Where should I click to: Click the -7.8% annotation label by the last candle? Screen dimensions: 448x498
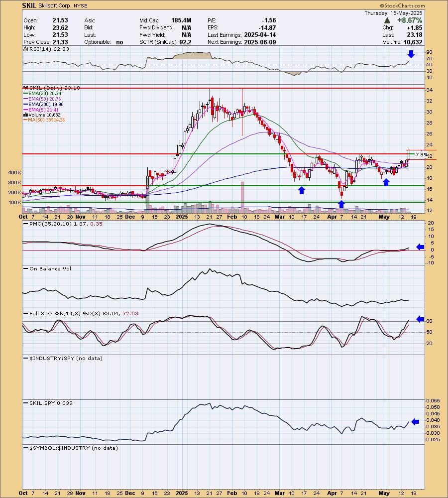[x=421, y=155]
